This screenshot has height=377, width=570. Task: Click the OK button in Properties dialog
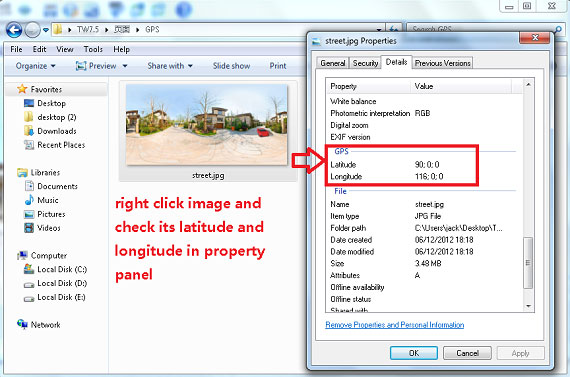(x=414, y=353)
